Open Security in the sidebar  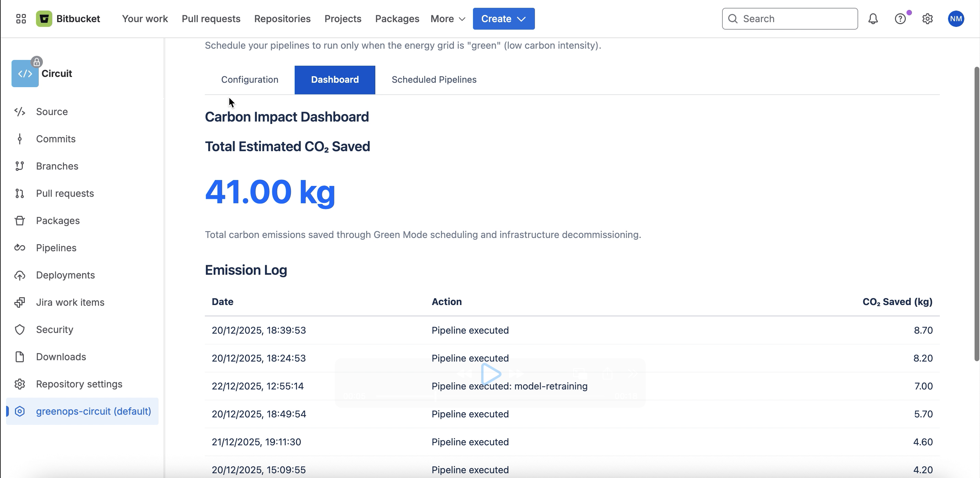point(54,330)
